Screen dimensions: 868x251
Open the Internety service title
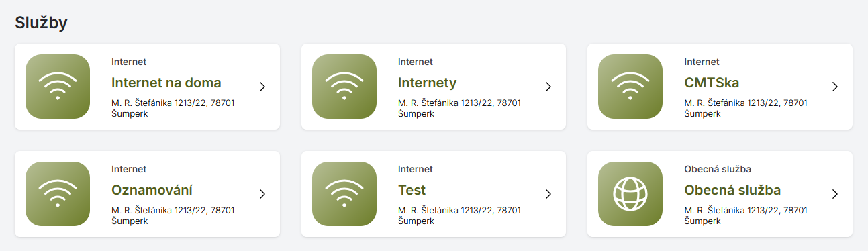427,83
